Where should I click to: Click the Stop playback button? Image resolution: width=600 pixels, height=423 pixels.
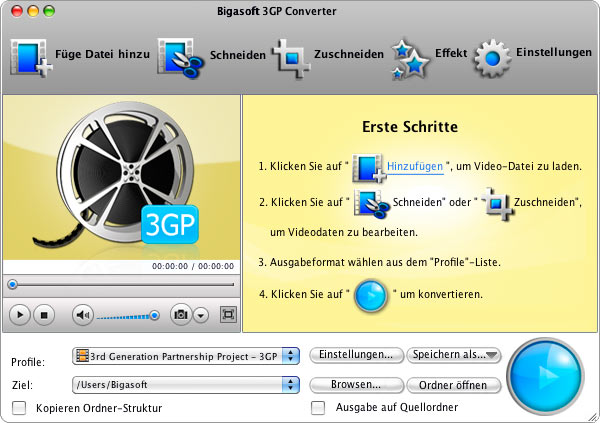44,315
